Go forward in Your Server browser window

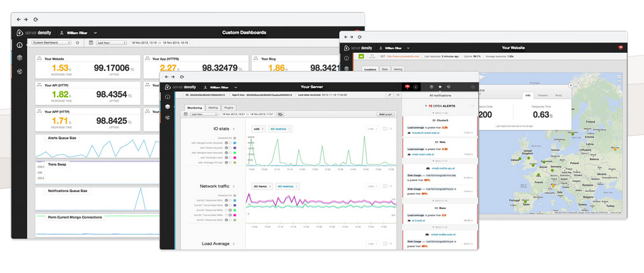(x=173, y=77)
